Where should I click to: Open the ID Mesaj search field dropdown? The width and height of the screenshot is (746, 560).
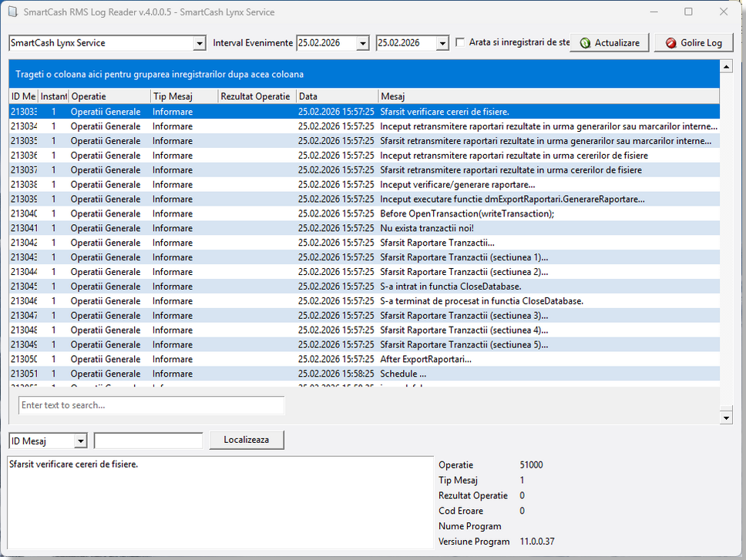pyautogui.click(x=81, y=441)
